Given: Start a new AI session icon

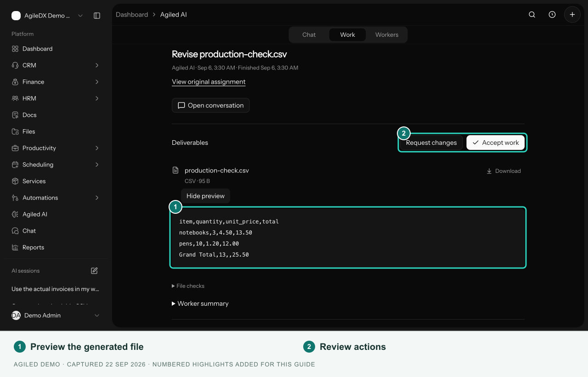Looking at the screenshot, I should 94,271.
